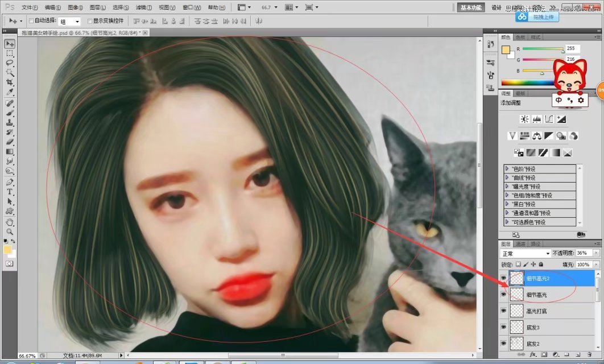
Task: Toggle lock all for the layer
Action: click(x=541, y=264)
